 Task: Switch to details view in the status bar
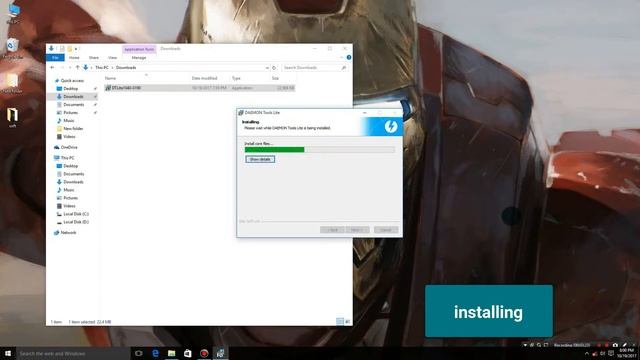[x=340, y=322]
